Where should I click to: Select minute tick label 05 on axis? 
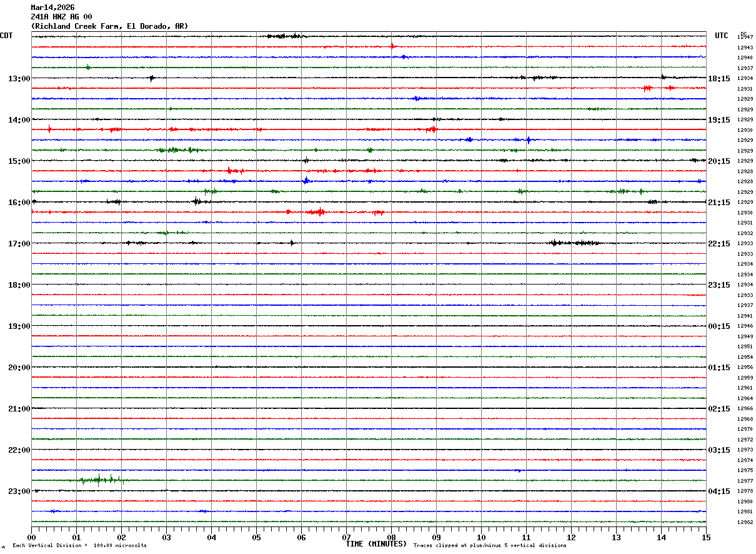click(256, 537)
